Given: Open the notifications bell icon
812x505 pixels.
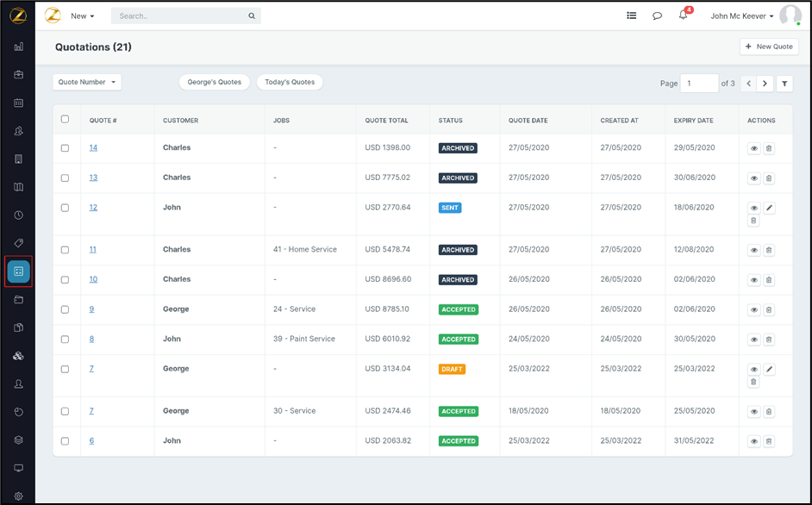Looking at the screenshot, I should tap(683, 16).
